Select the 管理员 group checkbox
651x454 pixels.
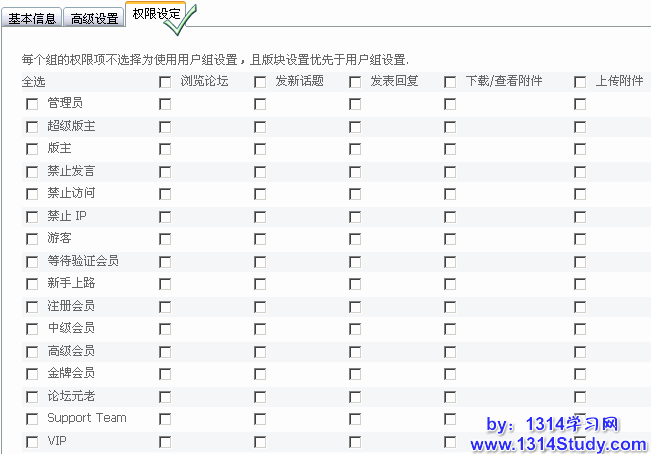pyautogui.click(x=32, y=104)
